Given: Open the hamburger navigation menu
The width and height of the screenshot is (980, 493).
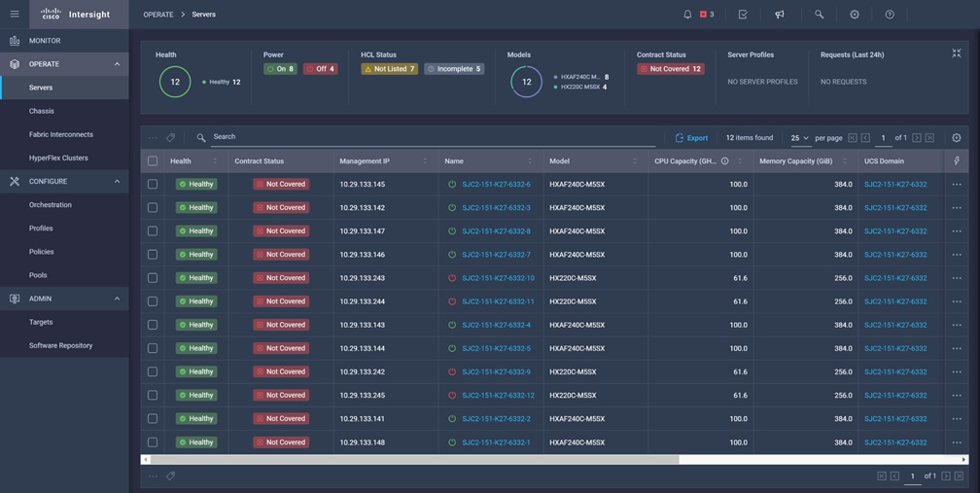Looking at the screenshot, I should click(15, 14).
